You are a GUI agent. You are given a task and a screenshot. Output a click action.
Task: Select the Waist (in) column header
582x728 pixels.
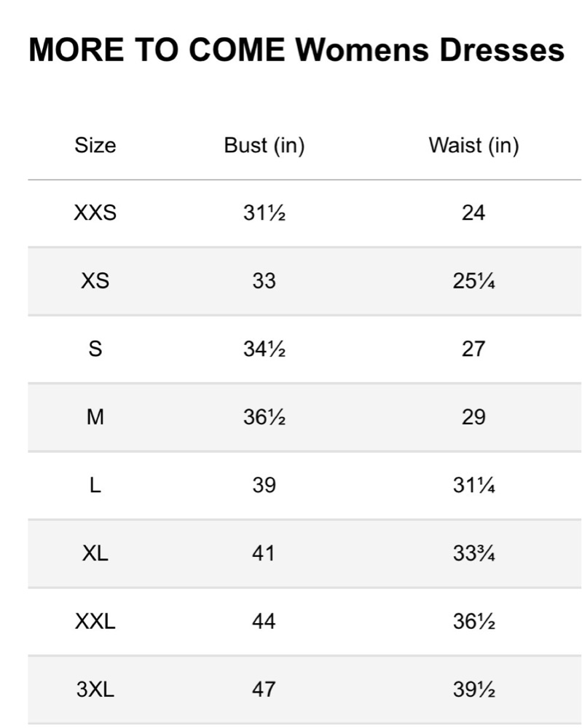473,146
